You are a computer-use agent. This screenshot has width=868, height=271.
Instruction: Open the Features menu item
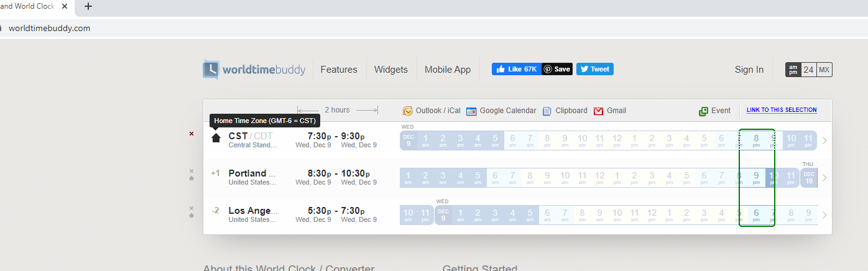click(339, 70)
